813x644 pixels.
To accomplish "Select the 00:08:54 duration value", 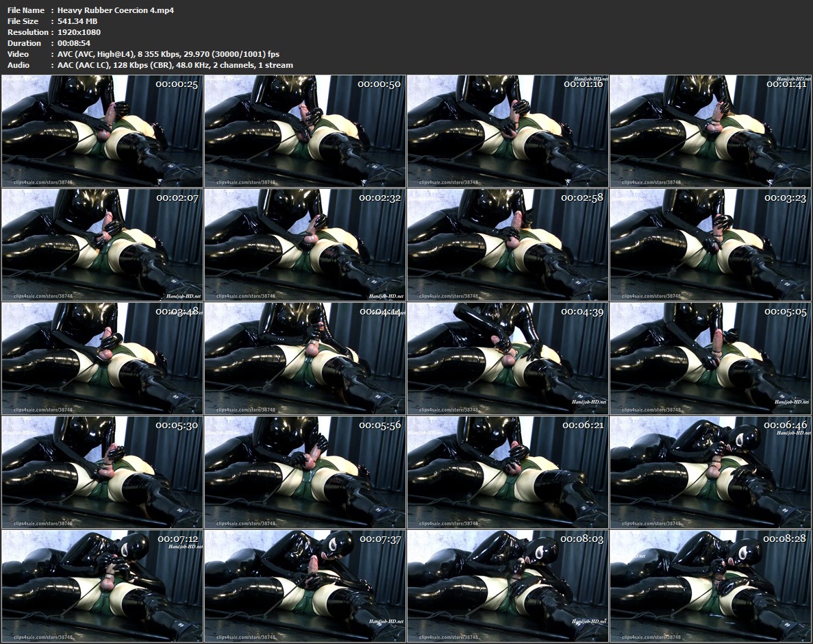I will 74,43.
